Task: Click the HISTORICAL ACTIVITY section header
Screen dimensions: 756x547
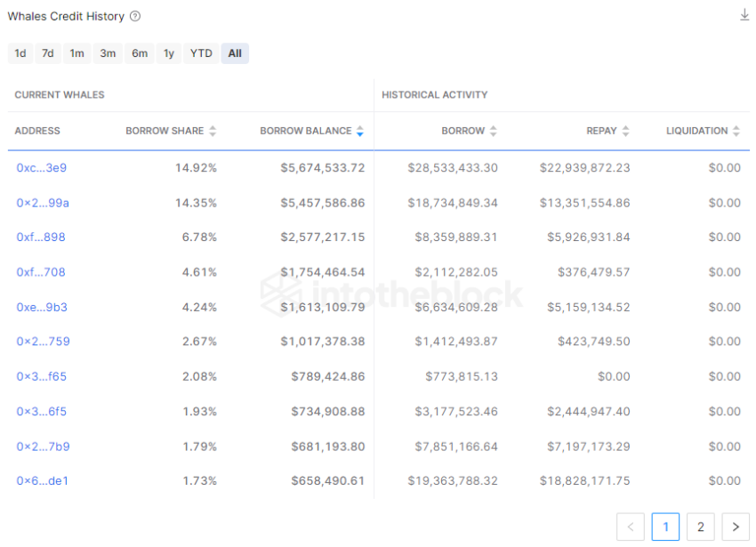Action: [434, 94]
